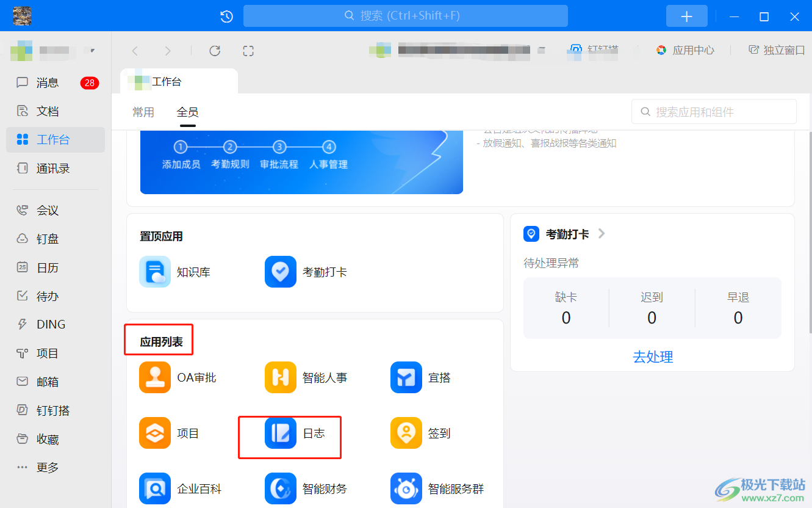Viewport: 812px width, 508px height.
Task: Click step 1 添加成员 in banner
Action: coord(181,156)
